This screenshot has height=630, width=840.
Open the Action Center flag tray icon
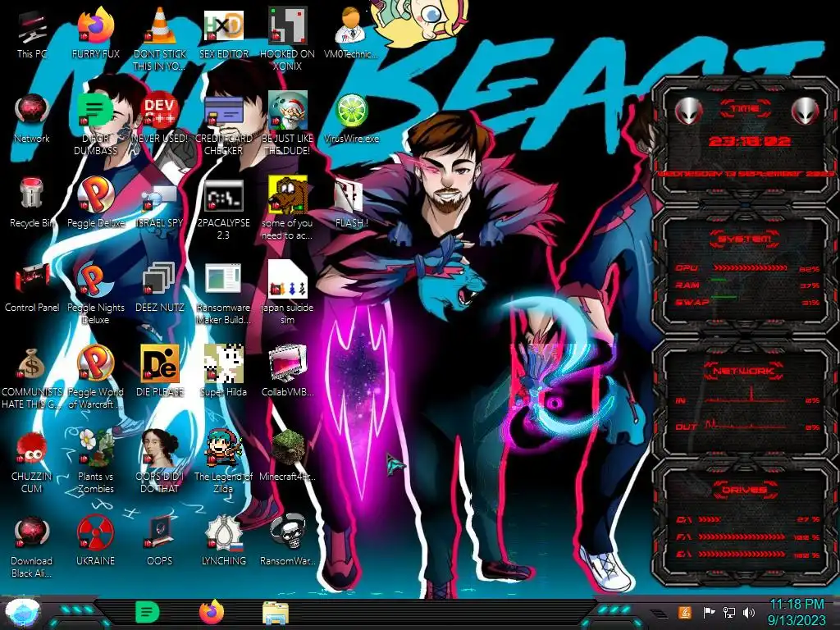coord(709,612)
